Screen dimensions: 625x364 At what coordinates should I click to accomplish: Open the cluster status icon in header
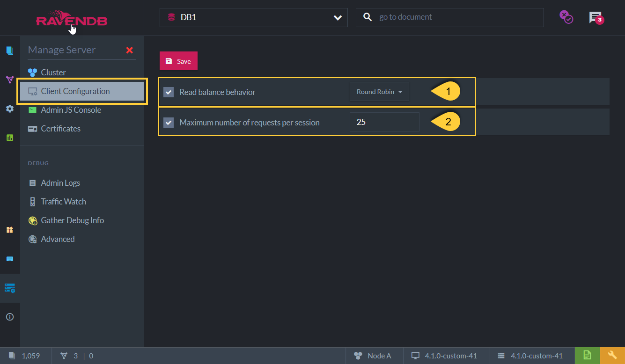click(x=566, y=17)
